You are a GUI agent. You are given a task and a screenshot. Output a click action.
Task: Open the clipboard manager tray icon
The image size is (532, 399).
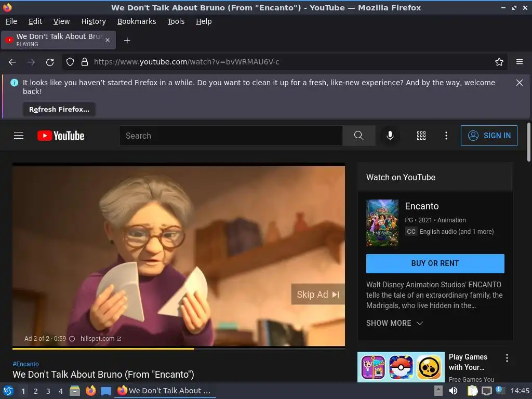pos(472,391)
